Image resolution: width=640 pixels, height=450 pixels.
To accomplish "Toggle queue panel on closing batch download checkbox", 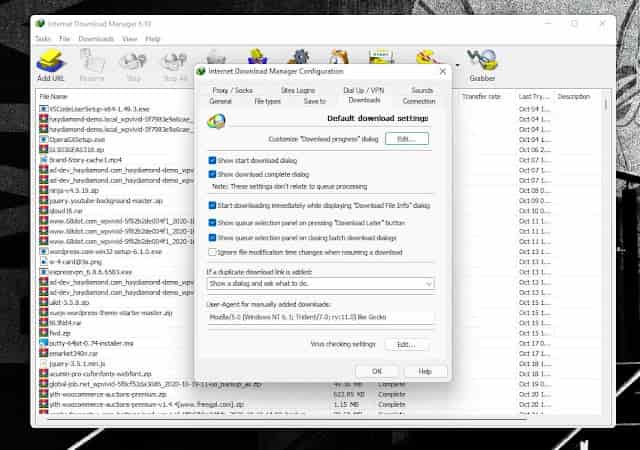I will (212, 238).
